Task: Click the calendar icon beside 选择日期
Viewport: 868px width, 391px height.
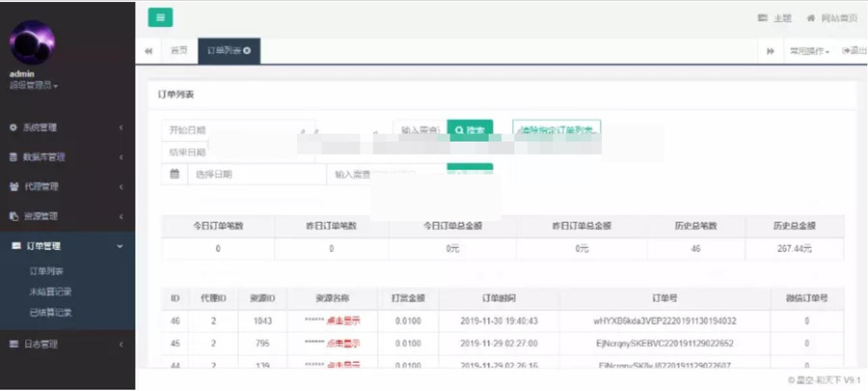Action: (175, 174)
